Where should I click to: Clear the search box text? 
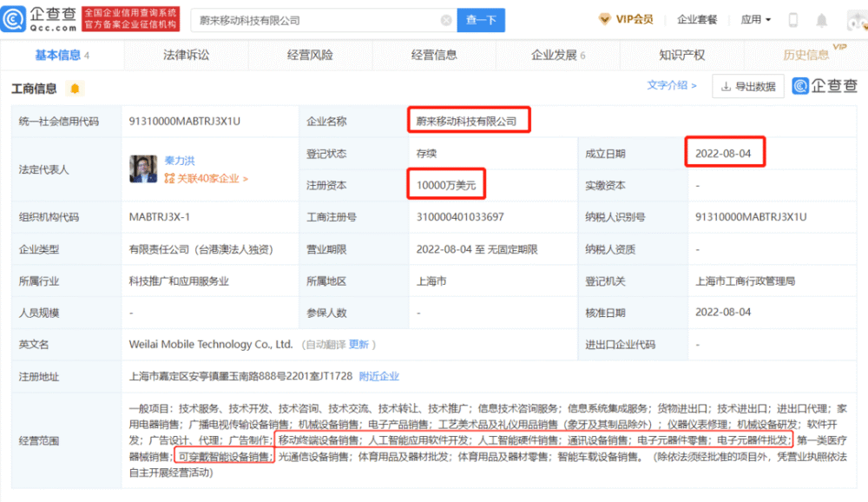446,21
